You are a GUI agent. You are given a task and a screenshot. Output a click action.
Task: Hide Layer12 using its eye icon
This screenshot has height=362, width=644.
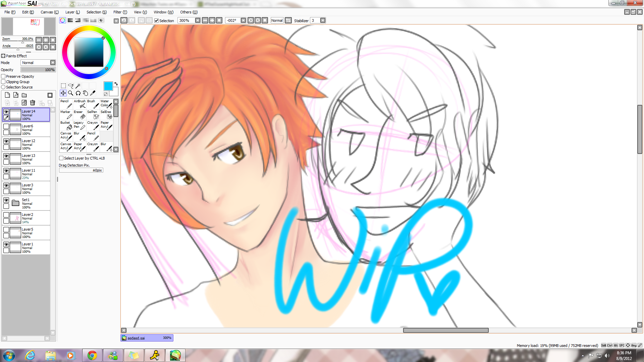(6, 141)
